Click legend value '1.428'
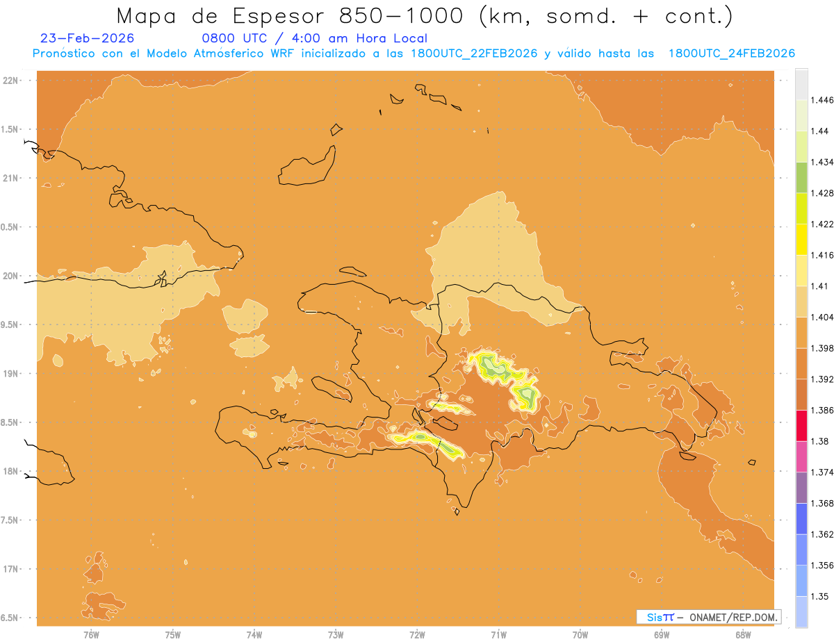The width and height of the screenshot is (834, 644). tap(821, 194)
